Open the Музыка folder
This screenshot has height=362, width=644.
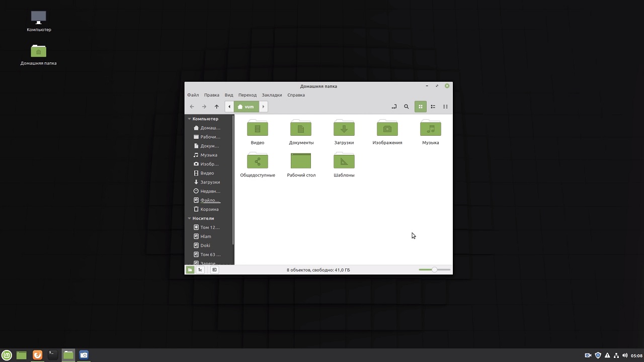[430, 129]
